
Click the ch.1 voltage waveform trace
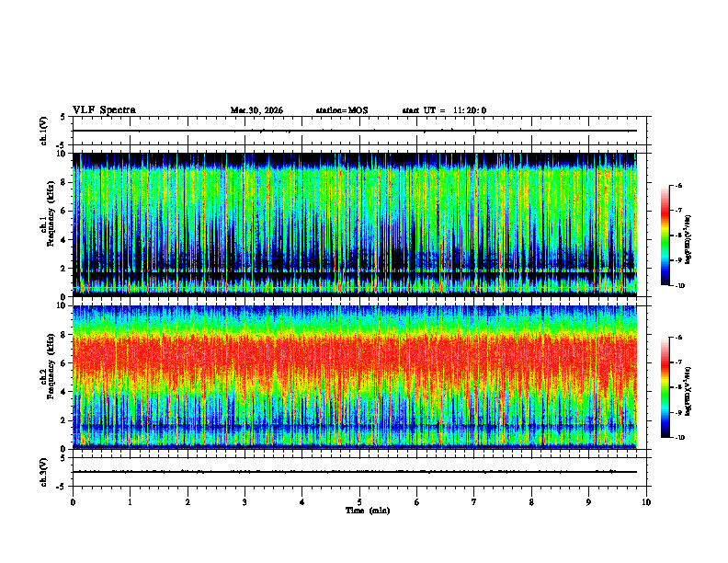[355, 131]
